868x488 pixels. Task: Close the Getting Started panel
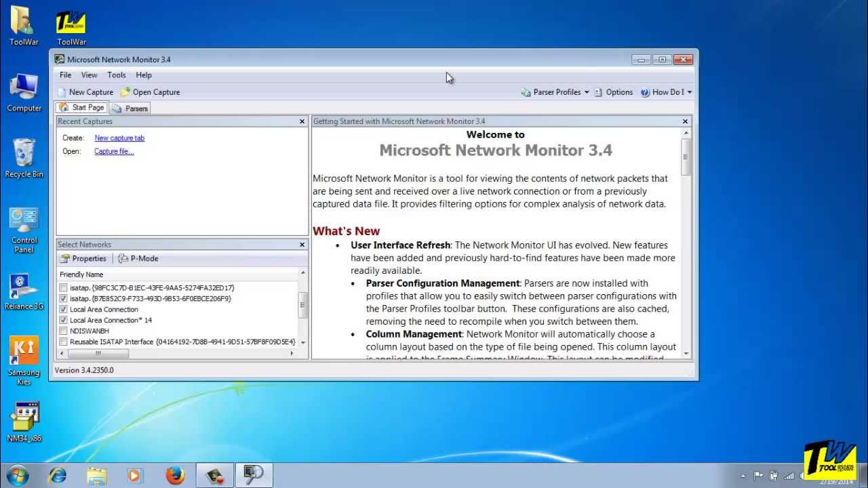tap(685, 121)
